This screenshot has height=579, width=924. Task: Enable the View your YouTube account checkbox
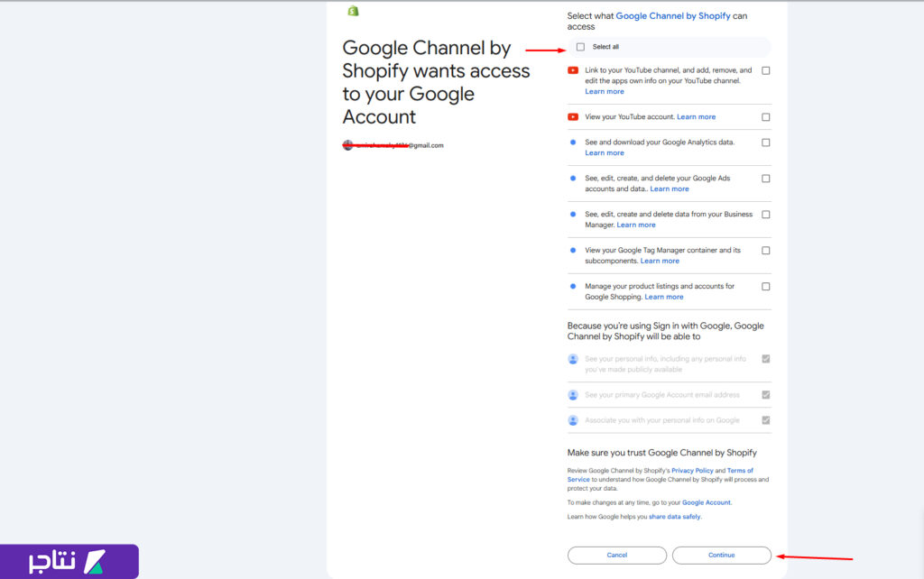[765, 116]
